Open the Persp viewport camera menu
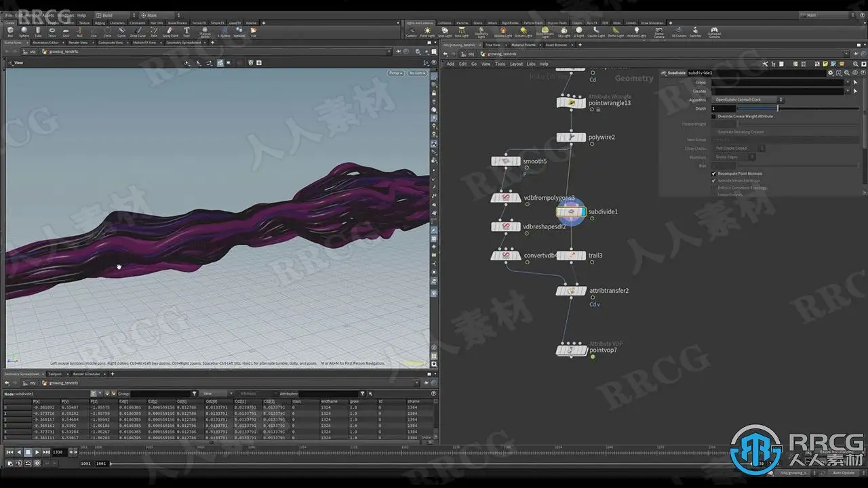 point(395,73)
